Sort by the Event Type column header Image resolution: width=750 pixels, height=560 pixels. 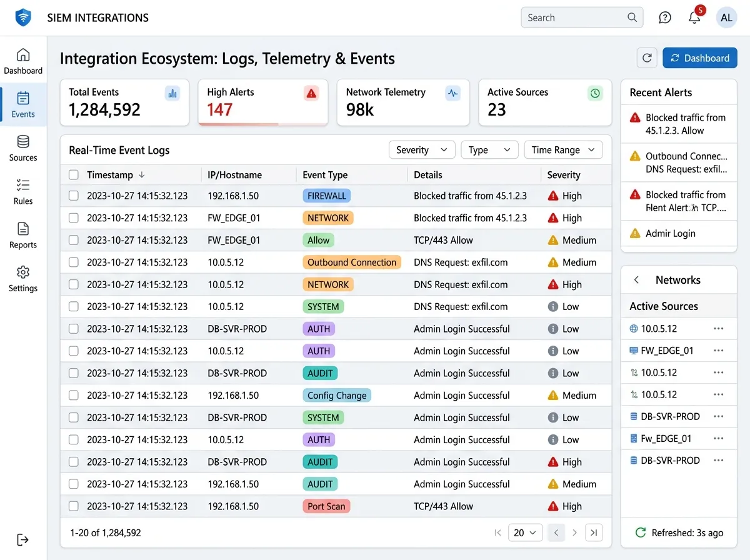325,175
